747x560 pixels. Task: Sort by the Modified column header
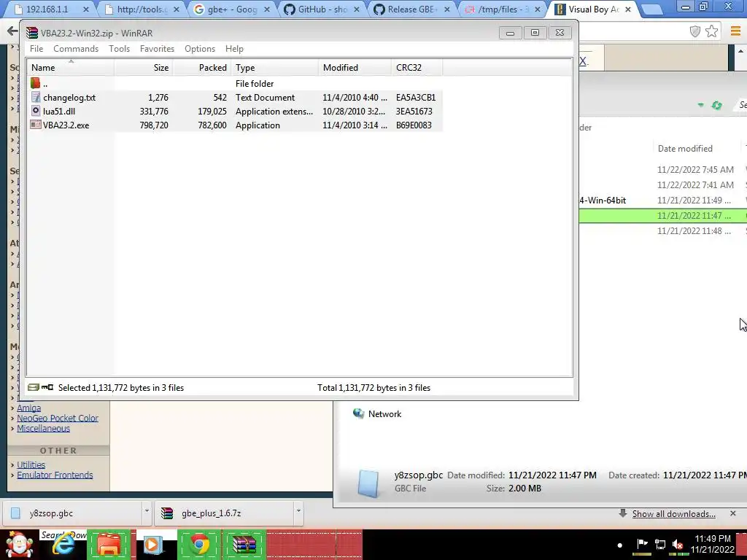355,68
